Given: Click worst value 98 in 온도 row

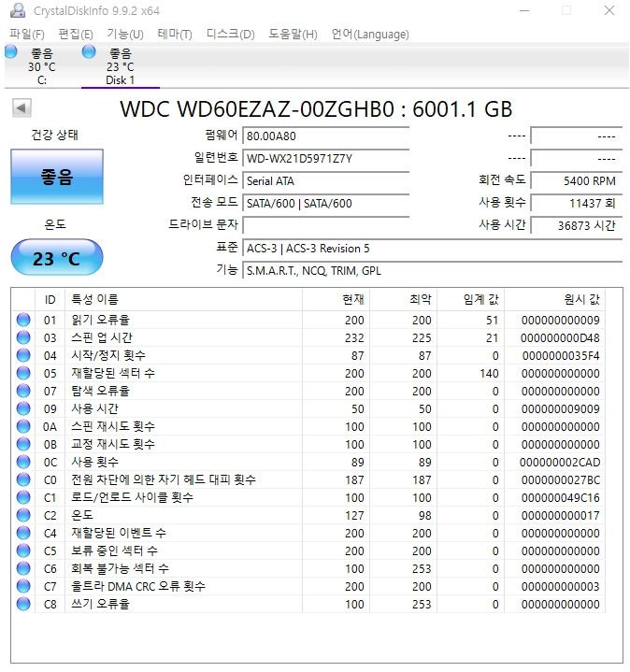Looking at the screenshot, I should pyautogui.click(x=424, y=516).
